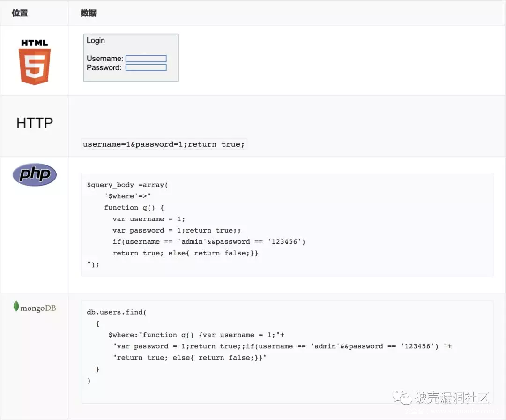
Task: Click the Username: label text
Action: (x=105, y=59)
